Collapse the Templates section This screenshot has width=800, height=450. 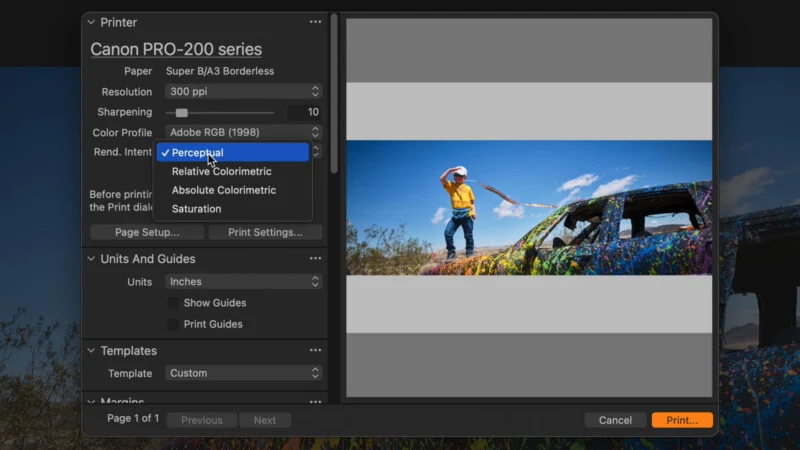[91, 351]
